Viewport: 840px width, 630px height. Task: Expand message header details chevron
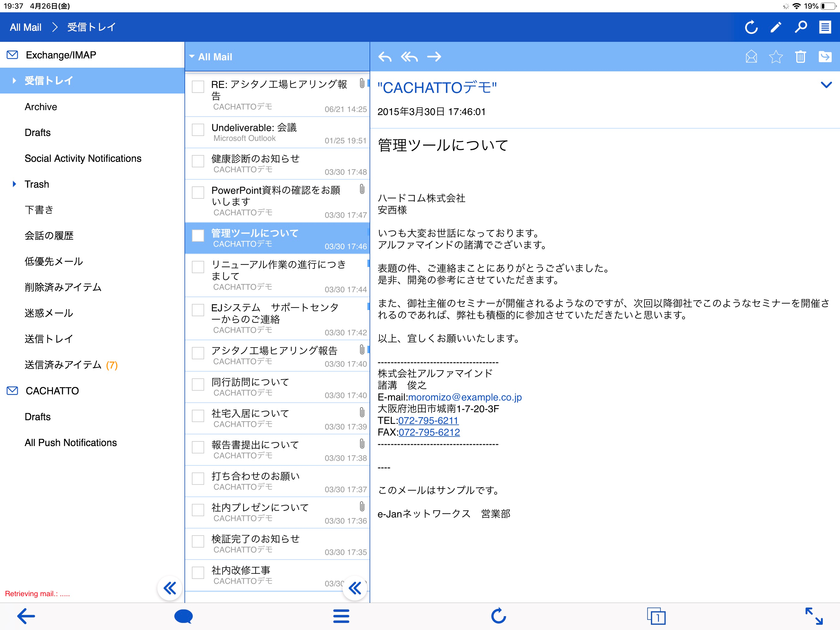[826, 85]
